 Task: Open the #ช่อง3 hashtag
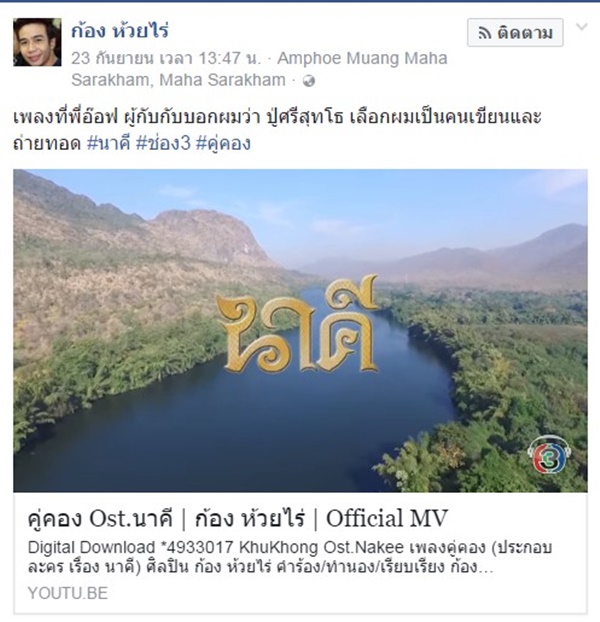163,143
